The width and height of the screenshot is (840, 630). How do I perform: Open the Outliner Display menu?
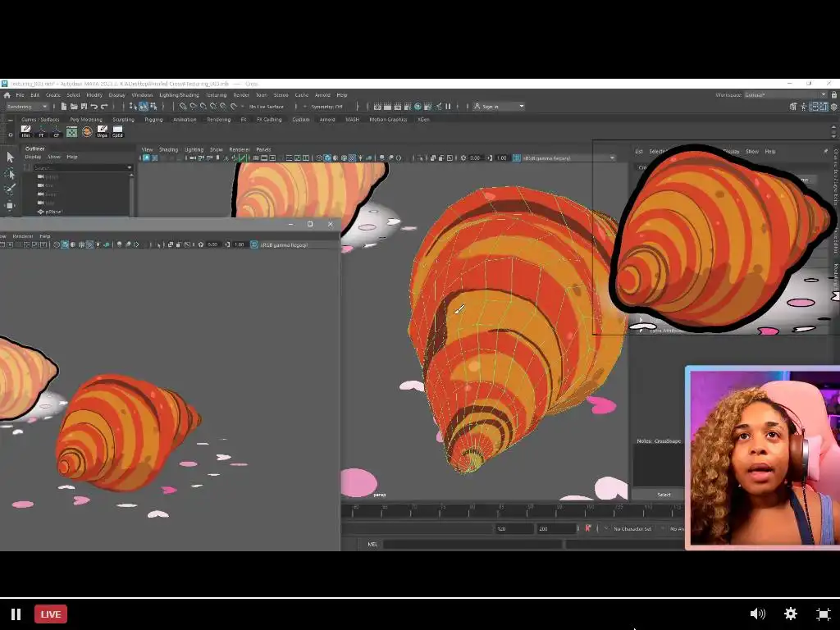33,157
